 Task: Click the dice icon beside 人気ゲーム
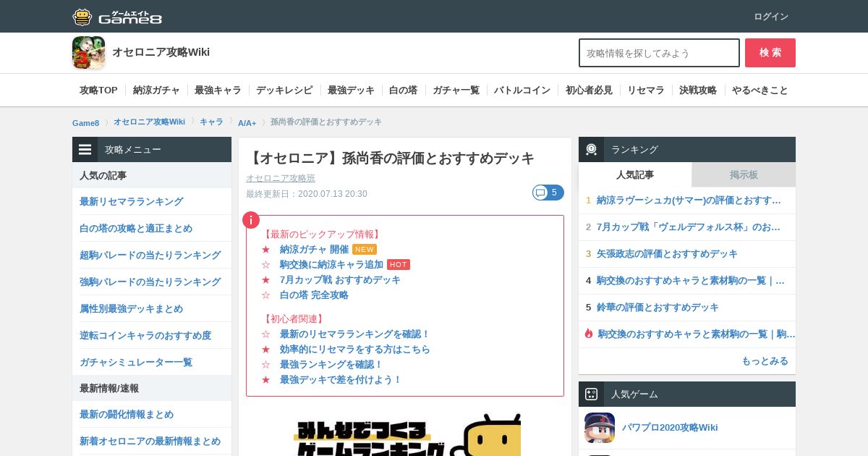(591, 394)
